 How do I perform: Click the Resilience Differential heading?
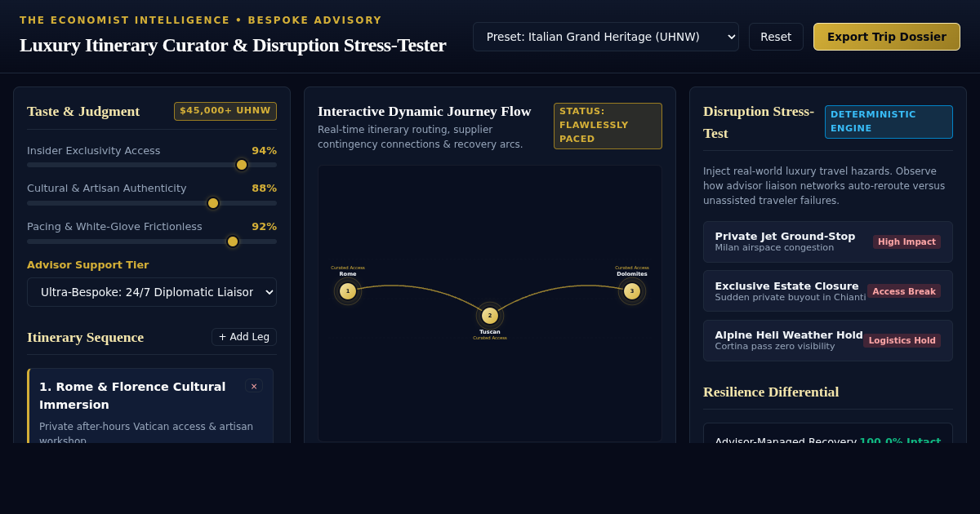point(771,392)
